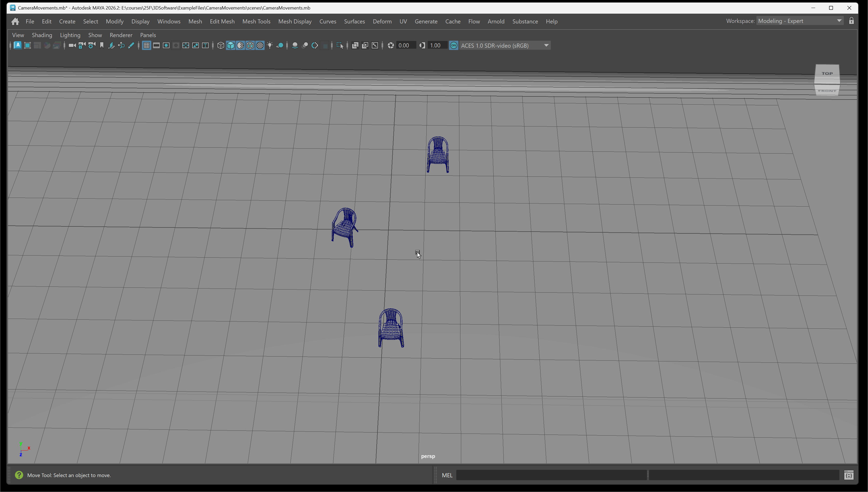Expand the Workspace dropdown
The width and height of the screenshot is (868, 492).
coord(839,21)
